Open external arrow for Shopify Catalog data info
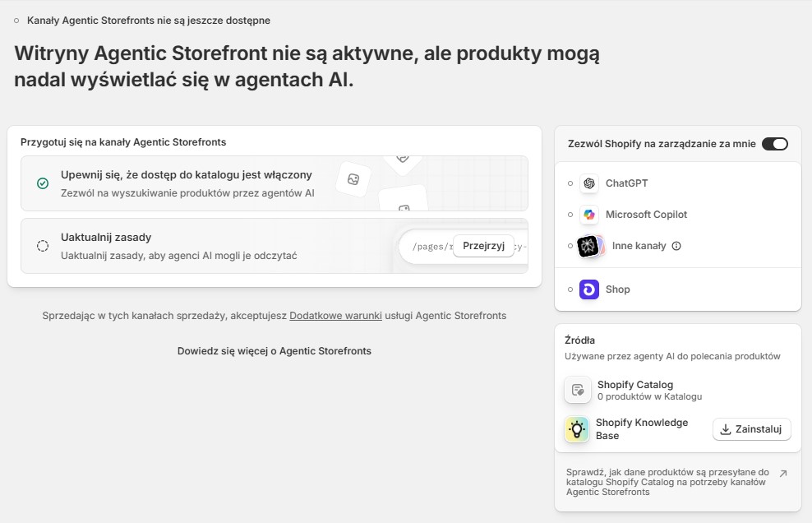 coord(783,473)
